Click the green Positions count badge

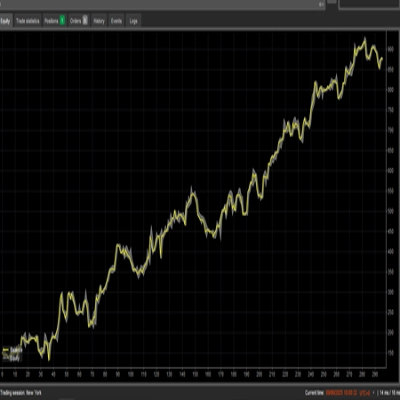(x=62, y=21)
